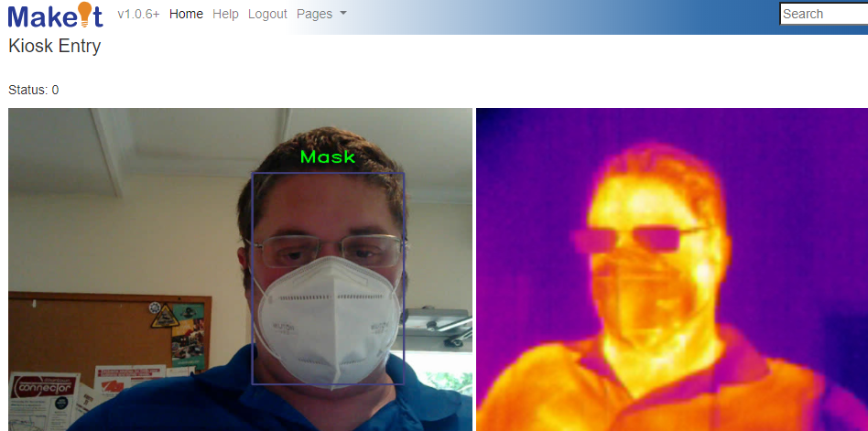Log out using the Logout link
Viewport: 868px width, 431px height.
267,14
